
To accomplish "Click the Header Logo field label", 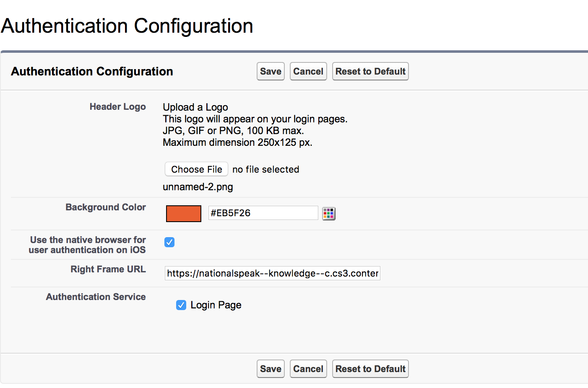I will 118,107.
